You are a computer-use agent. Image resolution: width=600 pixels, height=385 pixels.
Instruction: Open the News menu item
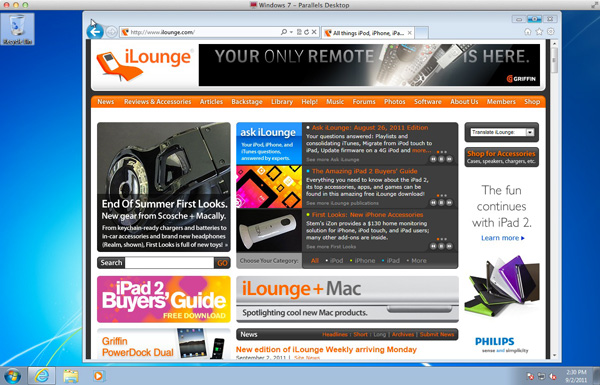click(106, 102)
